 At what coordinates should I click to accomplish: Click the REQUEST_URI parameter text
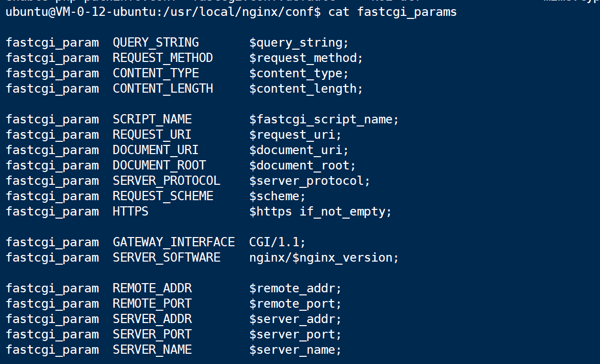152,135
